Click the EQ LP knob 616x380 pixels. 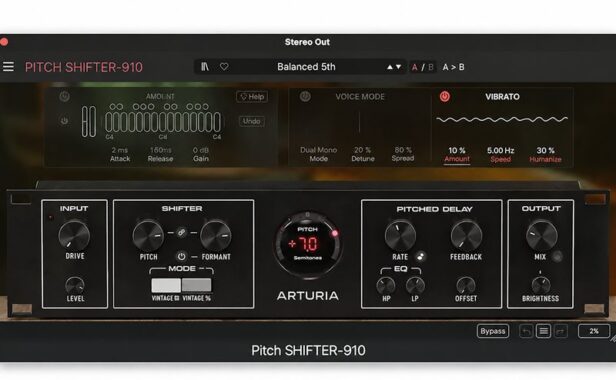415,286
